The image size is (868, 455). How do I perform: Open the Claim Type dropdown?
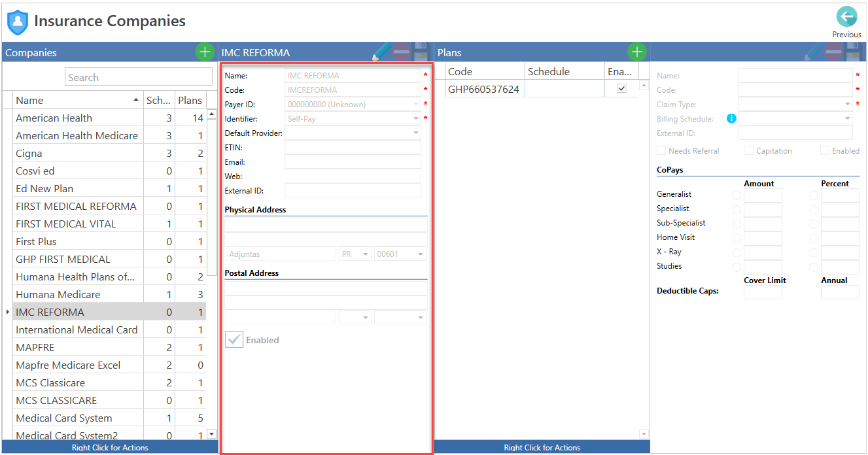[848, 104]
